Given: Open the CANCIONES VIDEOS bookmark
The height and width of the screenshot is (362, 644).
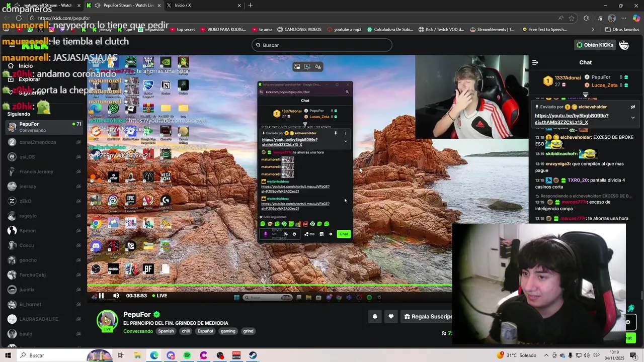Looking at the screenshot, I should [x=299, y=30].
